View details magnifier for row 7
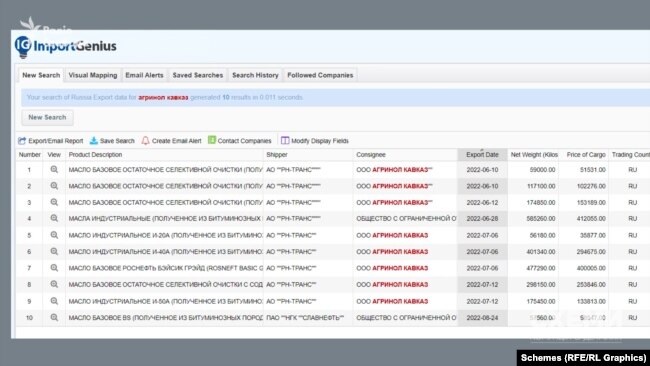 [x=54, y=268]
